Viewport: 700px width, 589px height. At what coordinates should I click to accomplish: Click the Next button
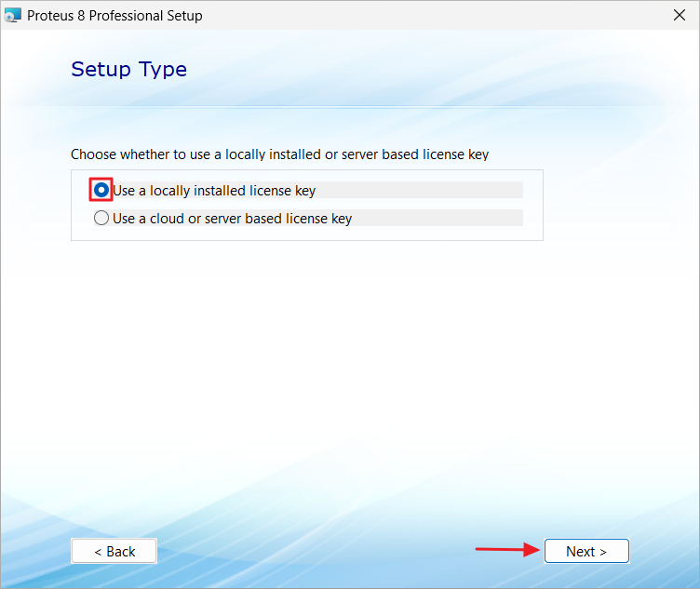tap(586, 551)
